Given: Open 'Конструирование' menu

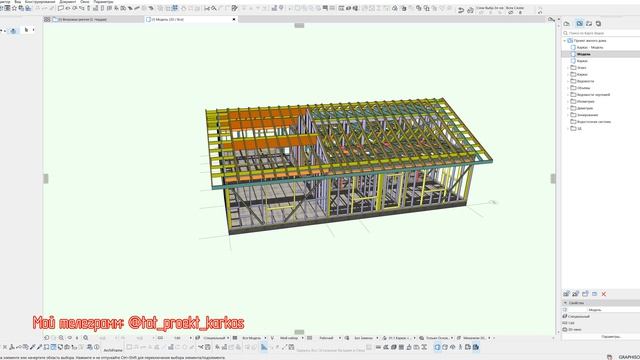Looking at the screenshot, I should 40,2.
